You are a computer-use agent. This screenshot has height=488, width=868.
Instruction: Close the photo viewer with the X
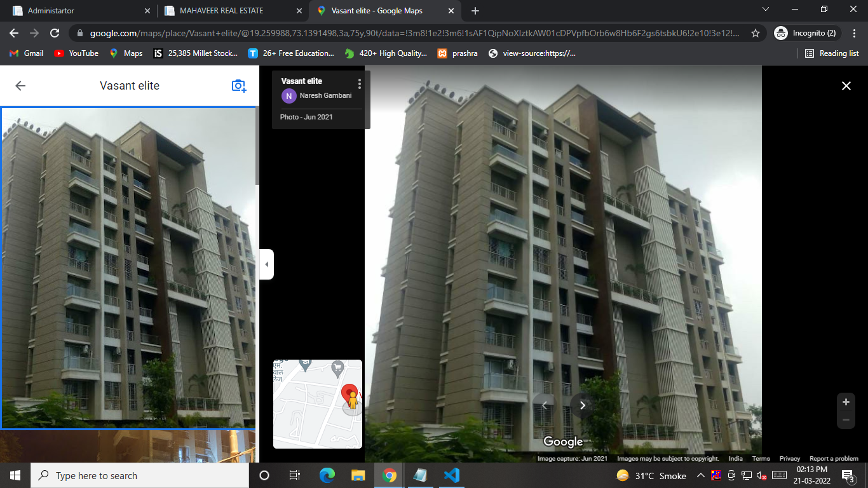pyautogui.click(x=846, y=86)
